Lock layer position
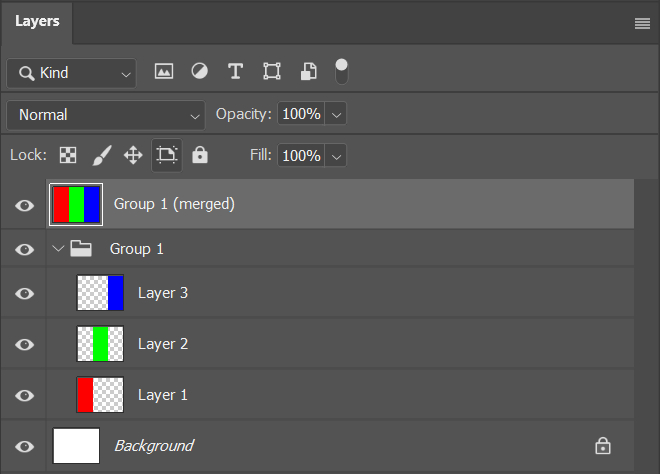 (133, 155)
